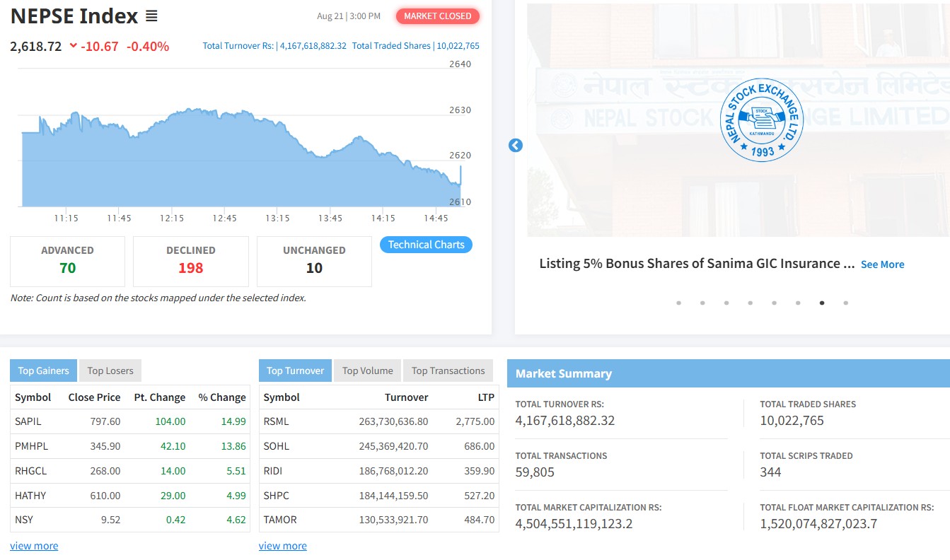Image resolution: width=950 pixels, height=560 pixels.
Task: Click the index value 2,618.72
Action: click(x=36, y=47)
